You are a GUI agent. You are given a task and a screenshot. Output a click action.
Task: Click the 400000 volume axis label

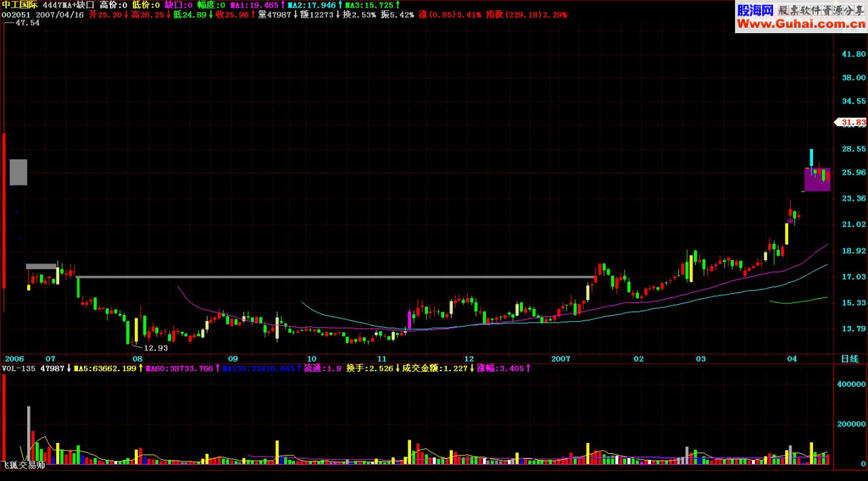tap(850, 383)
